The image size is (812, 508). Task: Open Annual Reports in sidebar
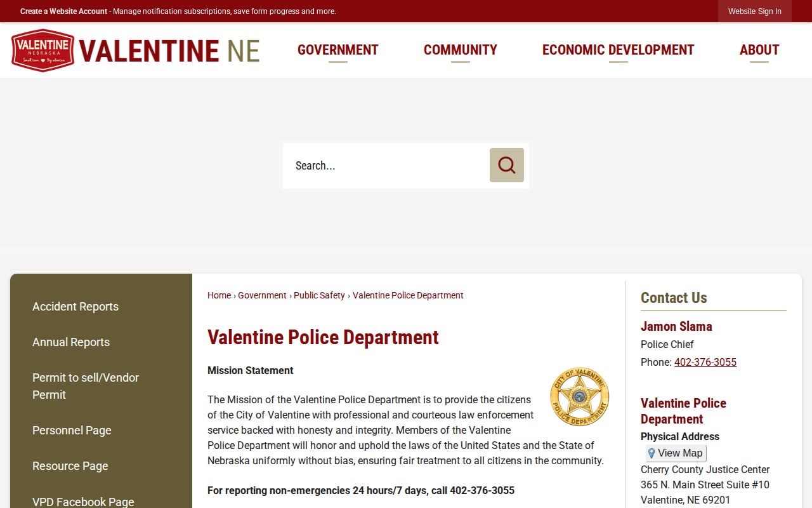pos(71,342)
